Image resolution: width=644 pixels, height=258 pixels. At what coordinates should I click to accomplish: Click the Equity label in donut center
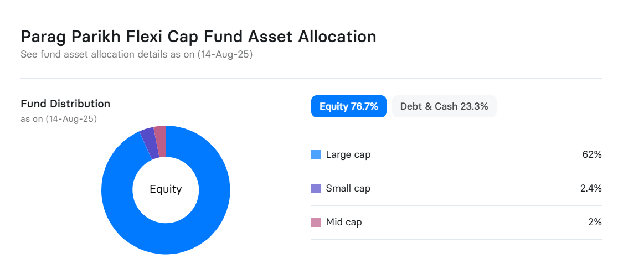[x=166, y=189]
